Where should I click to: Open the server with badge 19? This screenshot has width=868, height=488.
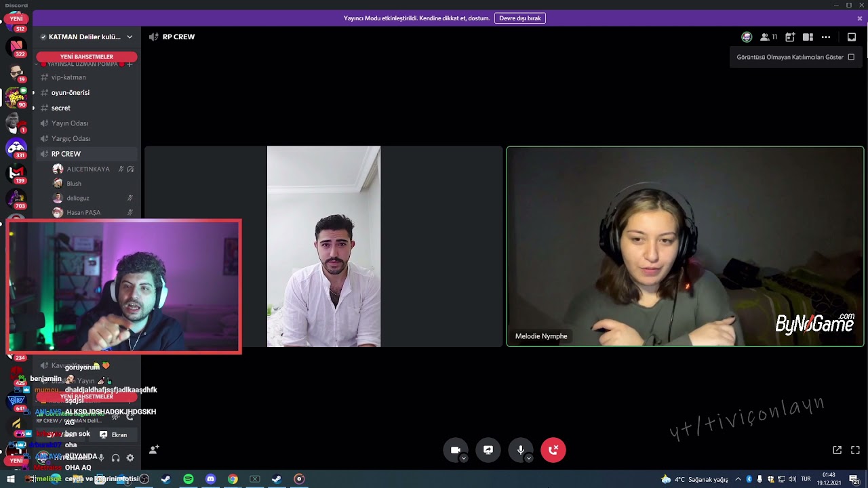click(x=16, y=72)
